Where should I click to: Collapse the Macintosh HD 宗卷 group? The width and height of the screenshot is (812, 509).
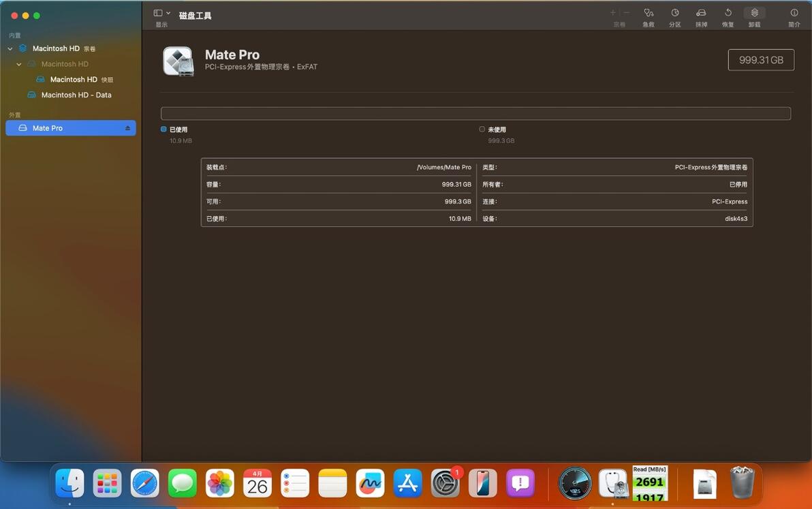10,48
